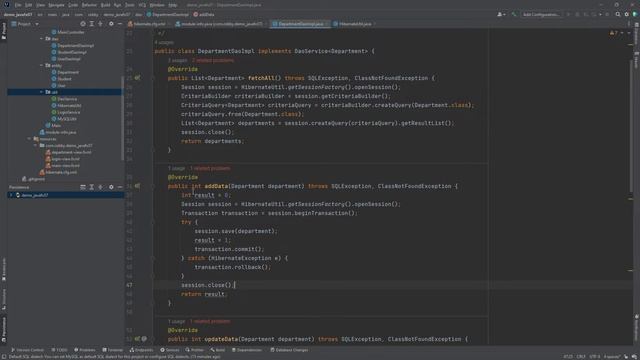Open the Refactor menu
Screen dimensions: 640x360
(x=89, y=5)
